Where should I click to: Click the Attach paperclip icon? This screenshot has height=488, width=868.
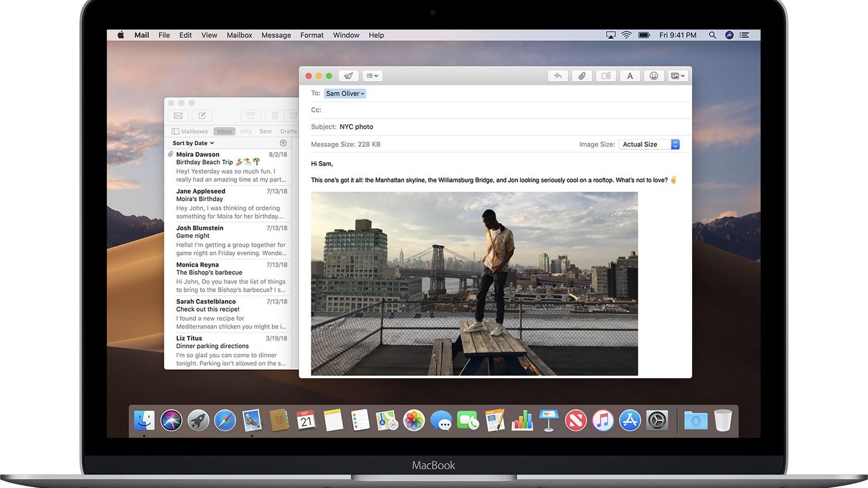582,76
